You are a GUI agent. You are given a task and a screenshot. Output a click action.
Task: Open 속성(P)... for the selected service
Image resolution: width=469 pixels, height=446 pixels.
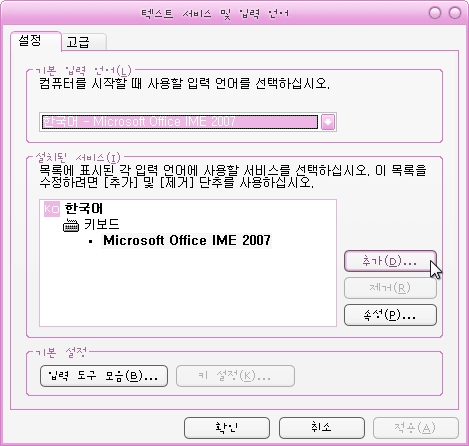pos(390,315)
